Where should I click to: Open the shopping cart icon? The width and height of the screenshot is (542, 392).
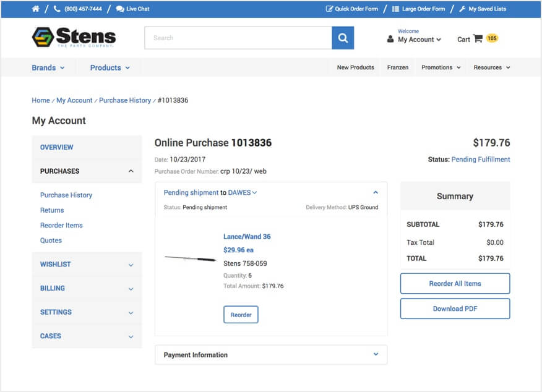coord(478,38)
